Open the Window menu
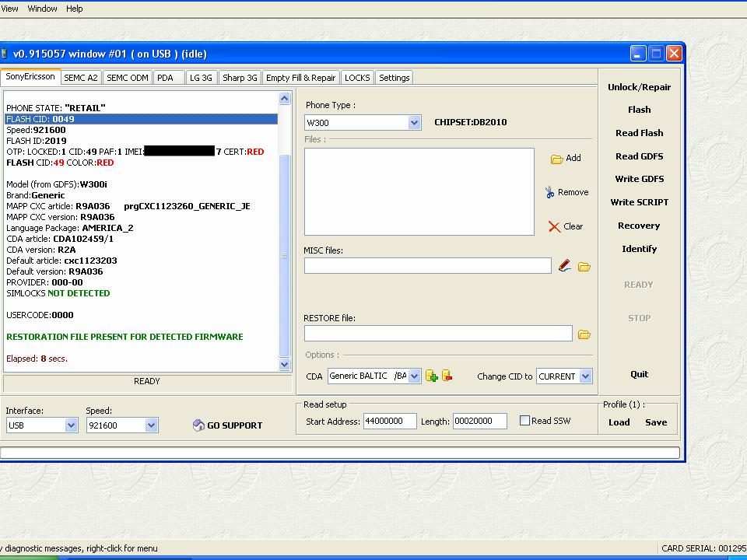The width and height of the screenshot is (747, 560). [42, 9]
